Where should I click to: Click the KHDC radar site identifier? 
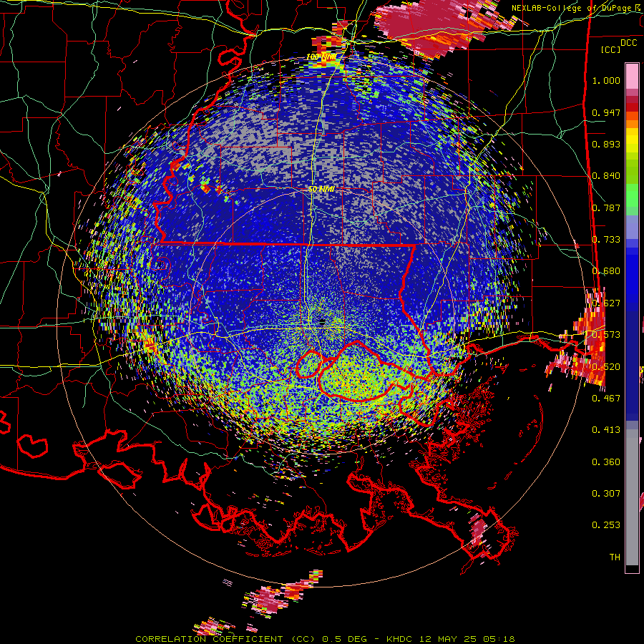coord(401,639)
